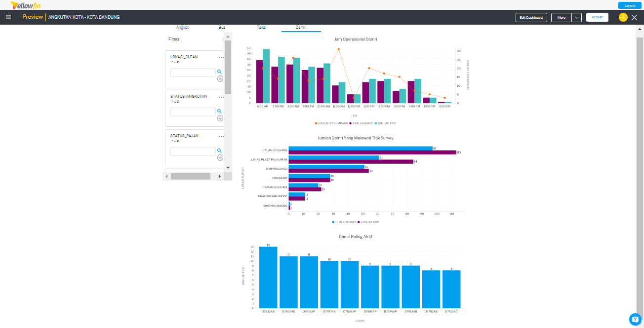
Task: Click the filter panel horizontal scrollbar thumb
Action: [191, 176]
